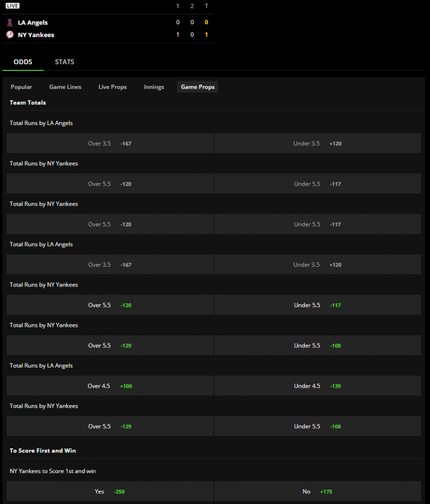The height and width of the screenshot is (504, 430).
Task: Switch to Live Props category
Action: click(113, 87)
